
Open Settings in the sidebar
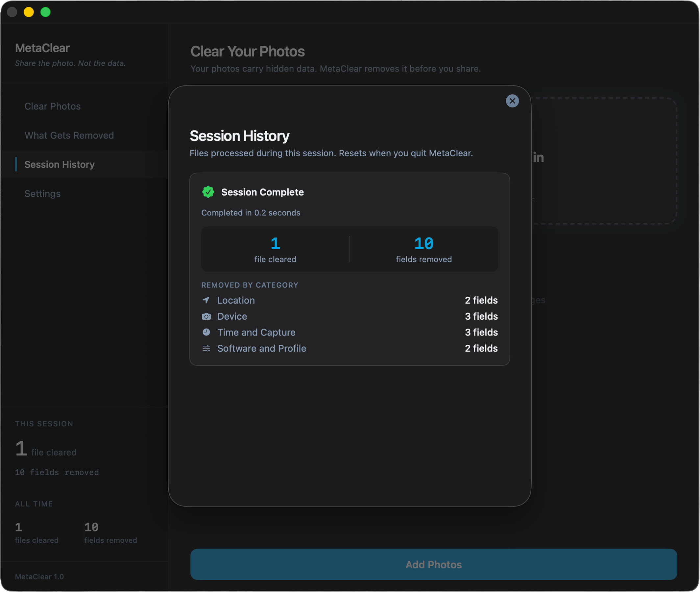42,194
